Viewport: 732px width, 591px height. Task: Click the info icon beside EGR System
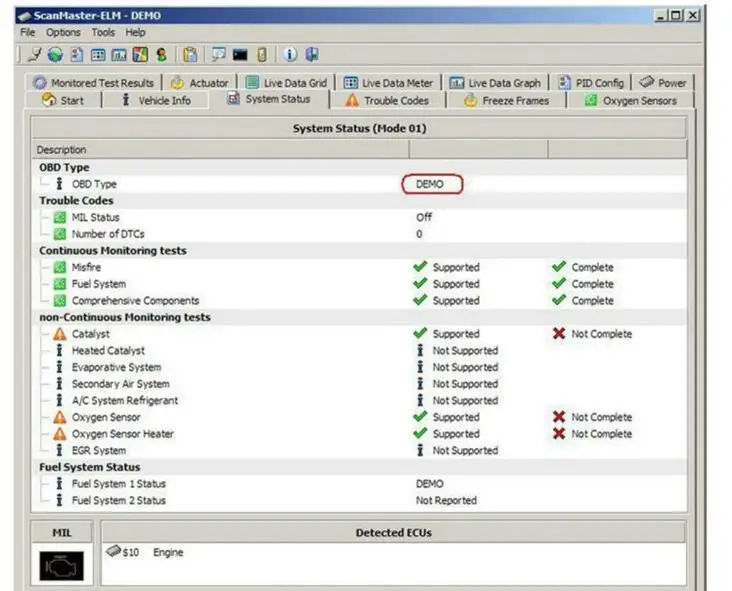(59, 450)
